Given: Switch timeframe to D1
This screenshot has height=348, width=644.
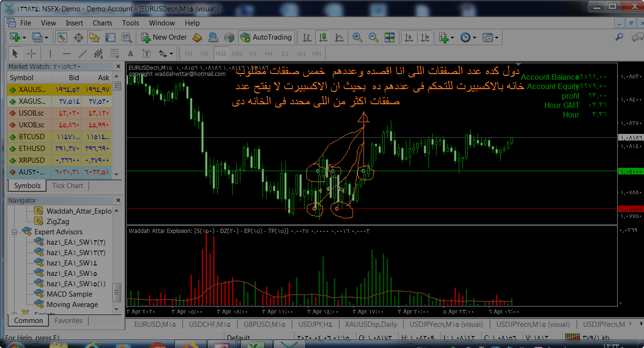Looking at the screenshot, I should click(x=285, y=53).
